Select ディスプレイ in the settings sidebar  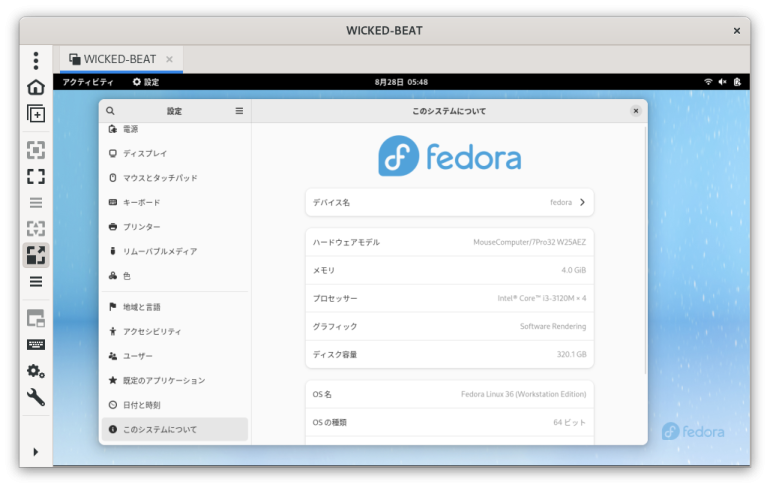[x=145, y=153]
